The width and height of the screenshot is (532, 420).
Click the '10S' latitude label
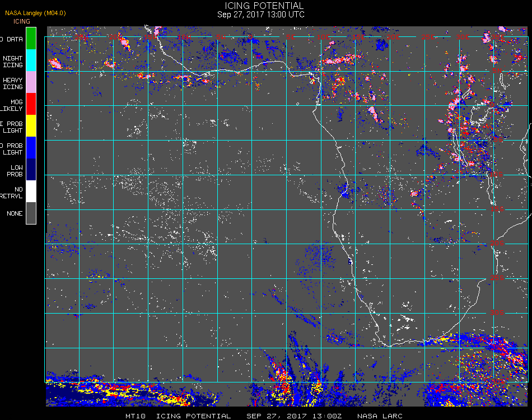coord(496,174)
